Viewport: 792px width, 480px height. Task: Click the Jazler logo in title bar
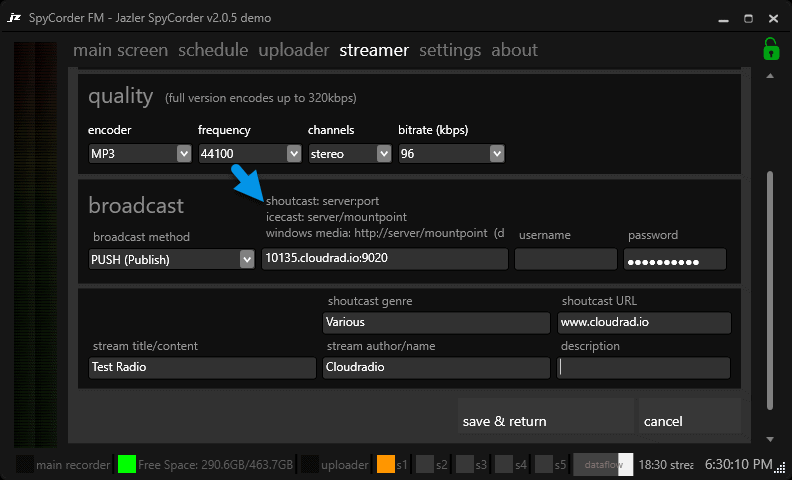pos(15,18)
